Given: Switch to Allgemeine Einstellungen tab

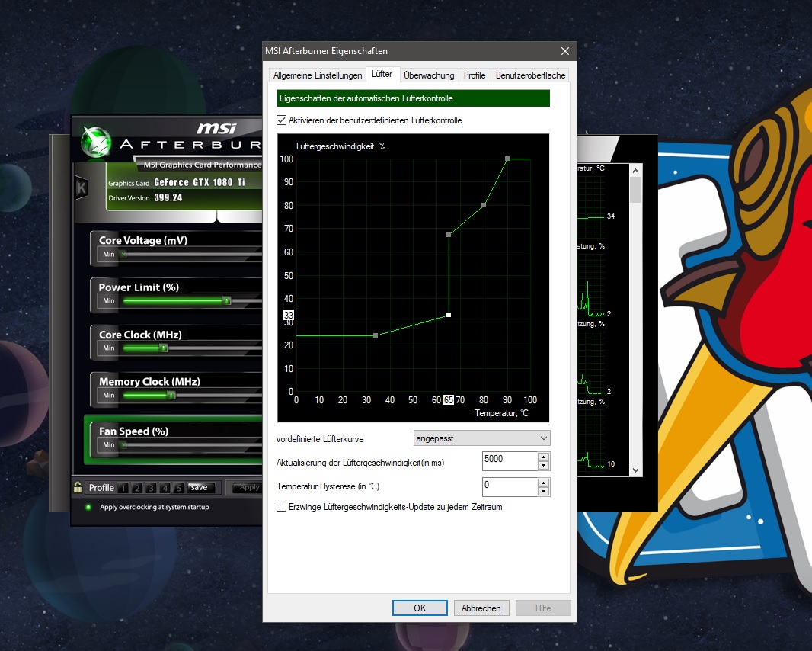Looking at the screenshot, I should (318, 75).
